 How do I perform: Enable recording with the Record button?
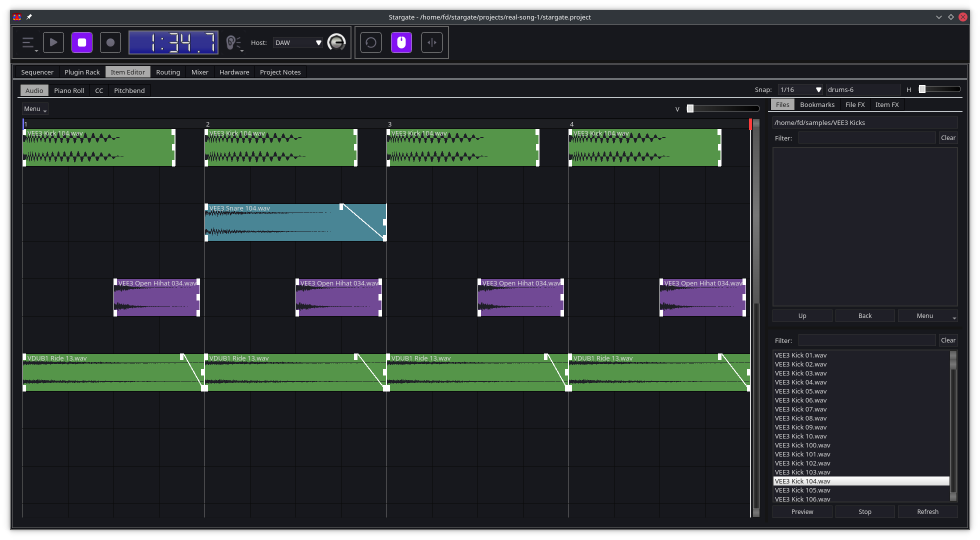[110, 42]
